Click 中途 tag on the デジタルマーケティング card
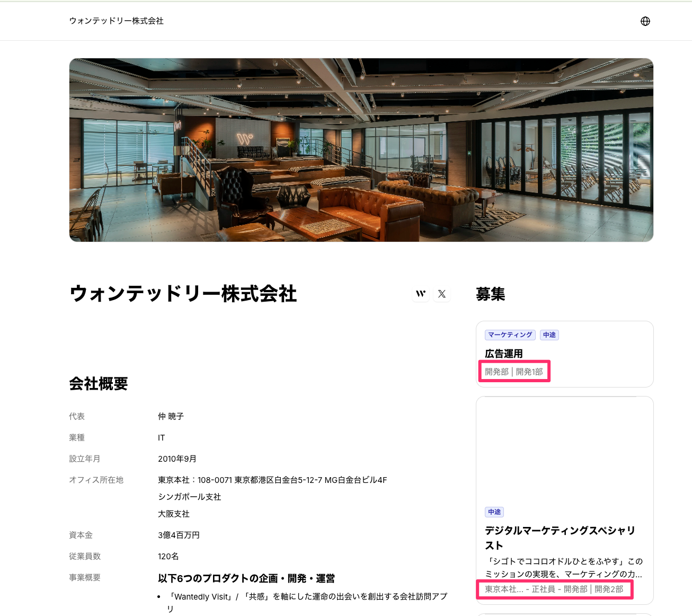The height and width of the screenshot is (616, 692). [494, 512]
